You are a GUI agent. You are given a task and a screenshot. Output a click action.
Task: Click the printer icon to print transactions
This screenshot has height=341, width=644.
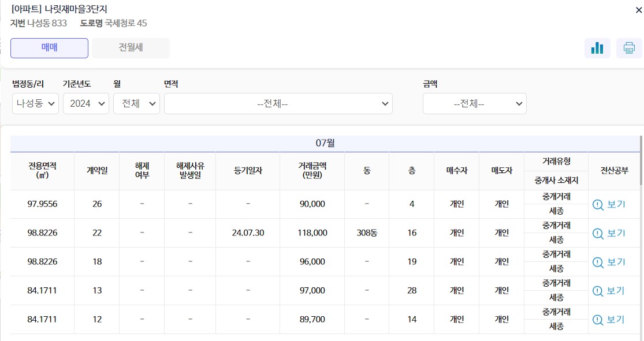(x=629, y=48)
